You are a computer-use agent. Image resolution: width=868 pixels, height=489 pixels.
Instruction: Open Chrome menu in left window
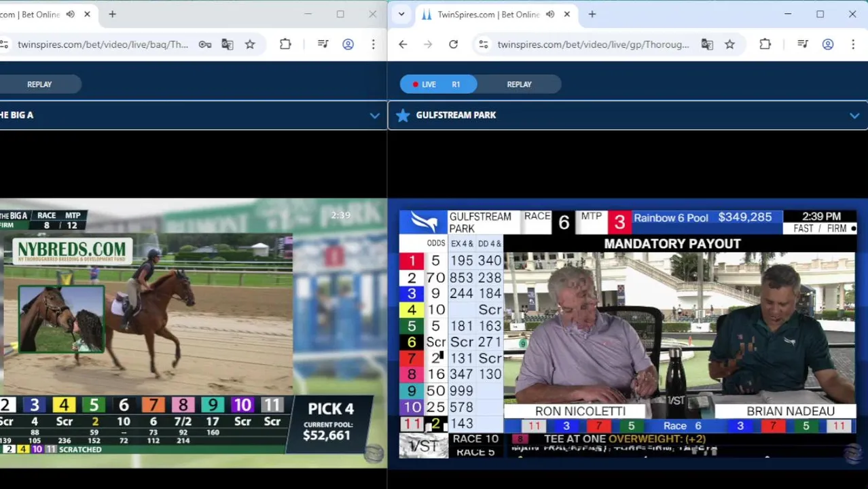pos(373,44)
